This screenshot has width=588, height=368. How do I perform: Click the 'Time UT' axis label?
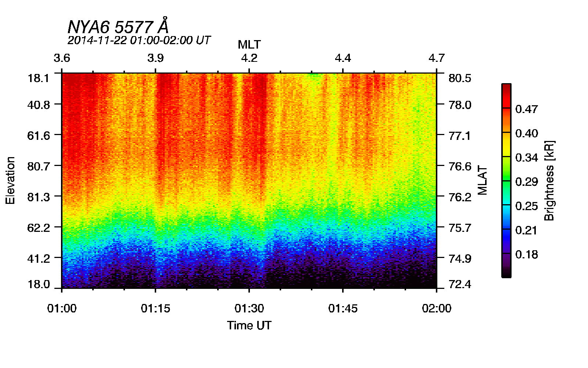coord(249,325)
